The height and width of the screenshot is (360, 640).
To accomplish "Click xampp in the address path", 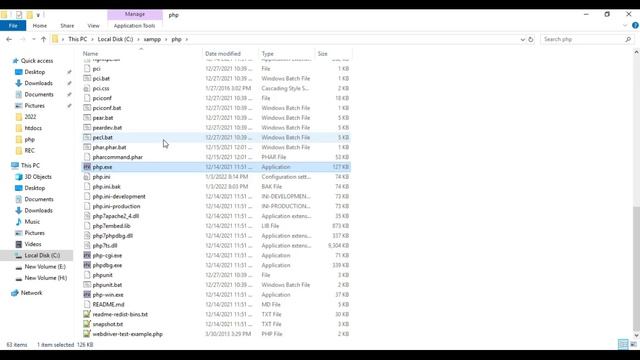I will click(x=152, y=39).
